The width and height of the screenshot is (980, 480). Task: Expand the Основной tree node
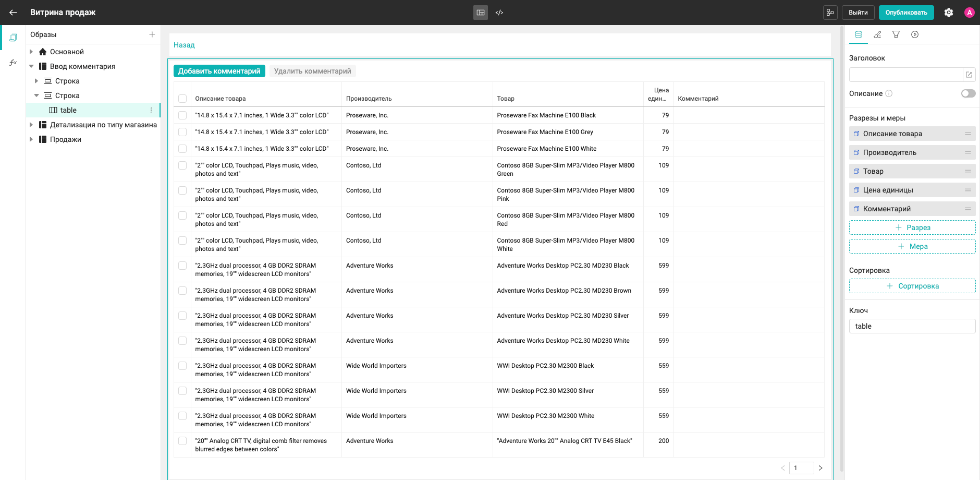(31, 52)
